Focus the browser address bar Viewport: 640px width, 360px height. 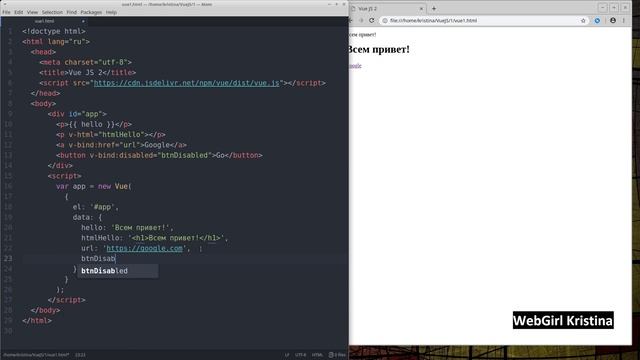pyautogui.click(x=484, y=20)
